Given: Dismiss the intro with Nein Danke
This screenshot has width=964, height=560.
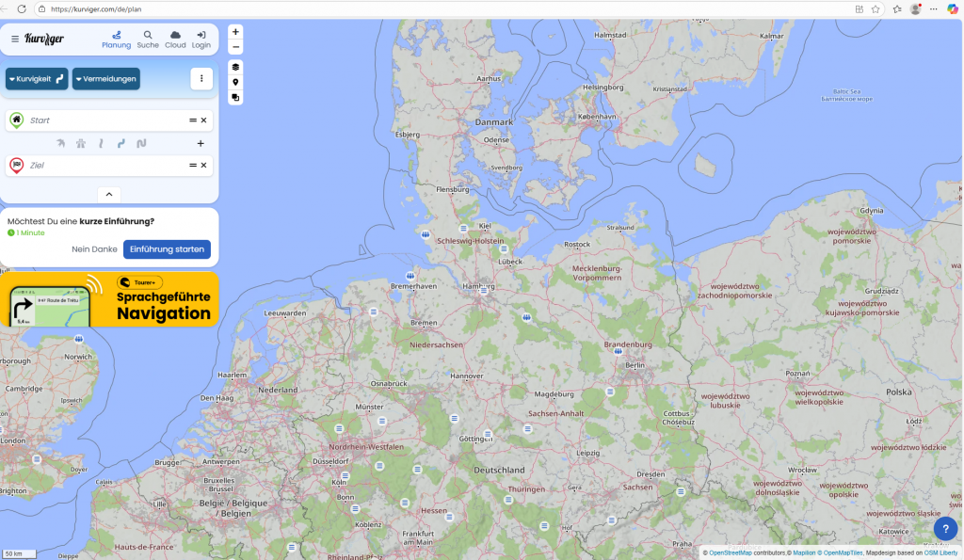Looking at the screenshot, I should (x=94, y=249).
